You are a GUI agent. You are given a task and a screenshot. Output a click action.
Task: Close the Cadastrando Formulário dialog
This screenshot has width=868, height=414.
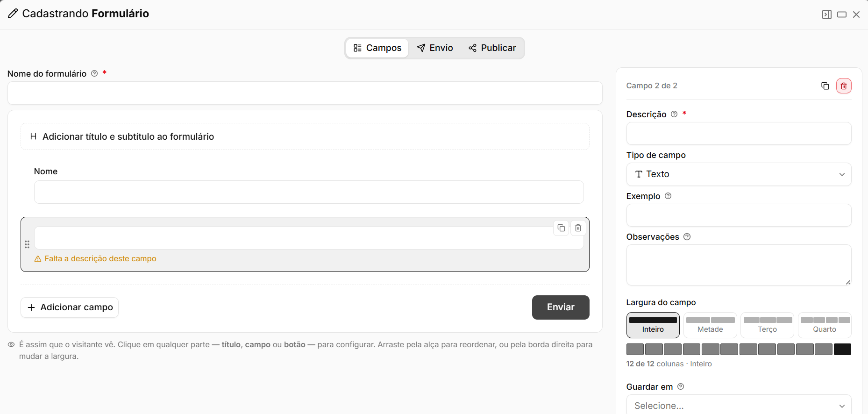tap(856, 14)
